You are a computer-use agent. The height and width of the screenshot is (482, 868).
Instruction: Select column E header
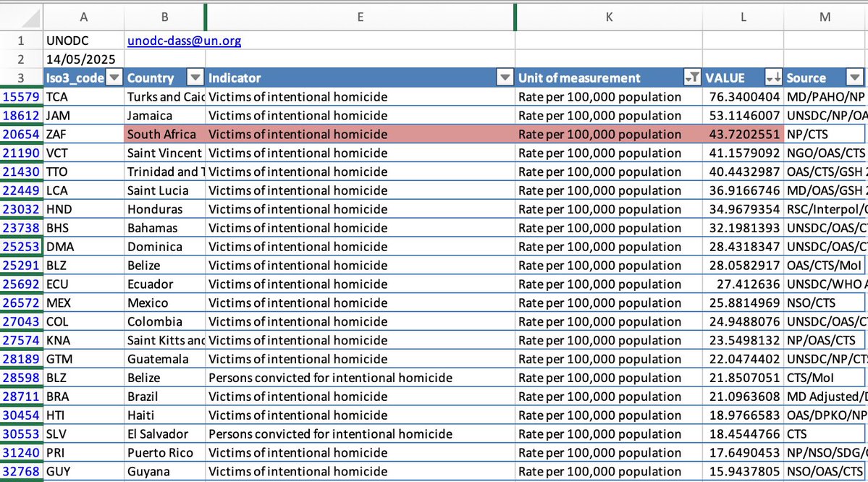(x=360, y=17)
